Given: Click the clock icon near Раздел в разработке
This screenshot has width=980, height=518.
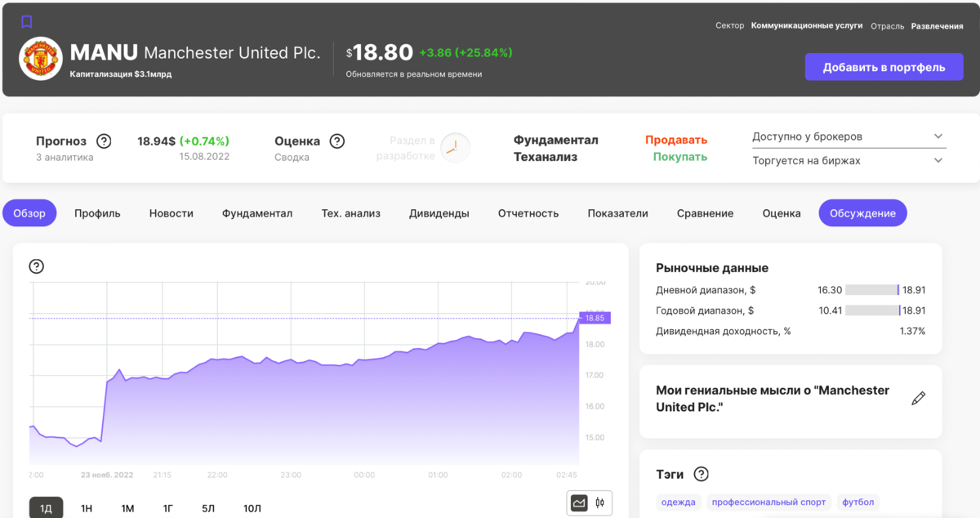Looking at the screenshot, I should pyautogui.click(x=455, y=148).
